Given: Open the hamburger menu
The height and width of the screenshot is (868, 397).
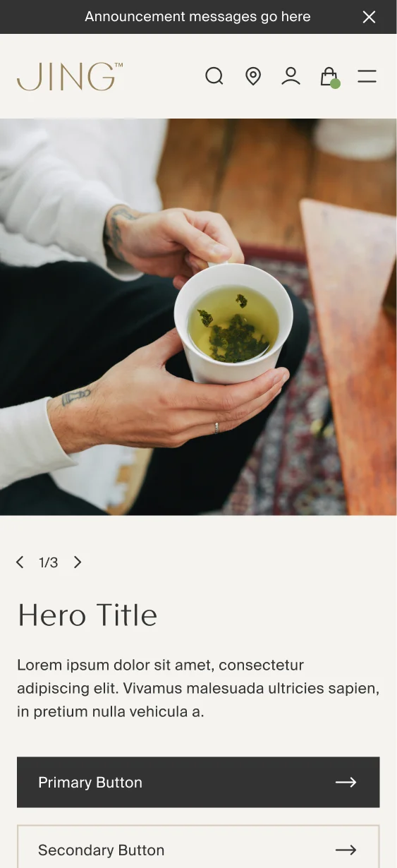Looking at the screenshot, I should (367, 76).
